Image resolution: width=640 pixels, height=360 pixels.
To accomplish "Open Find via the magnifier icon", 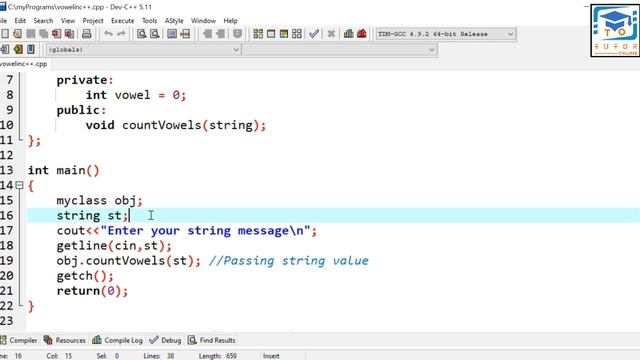I will click(x=142, y=34).
